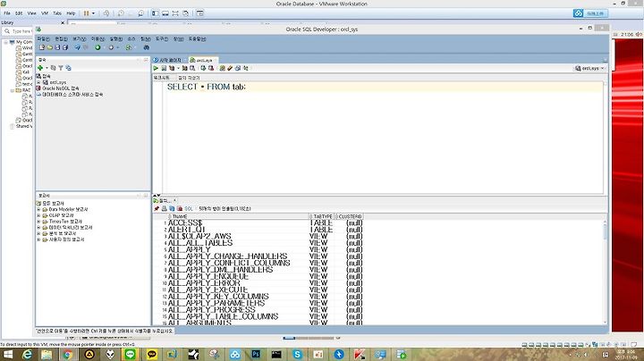Close the VMware Library panel
This screenshot has width=644, height=361.
[x=63, y=22]
